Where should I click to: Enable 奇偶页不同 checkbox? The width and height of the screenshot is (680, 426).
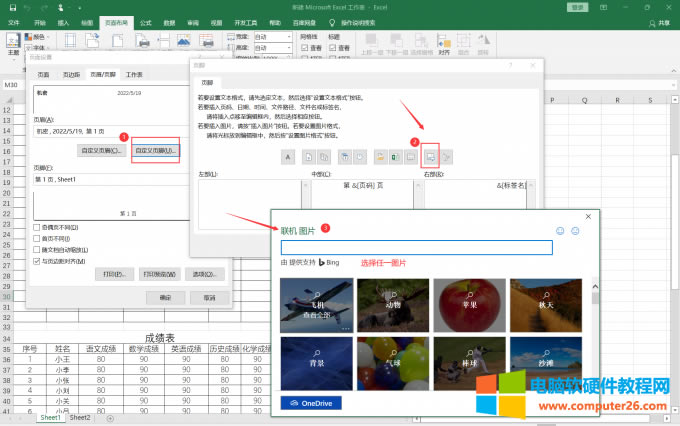(38, 228)
